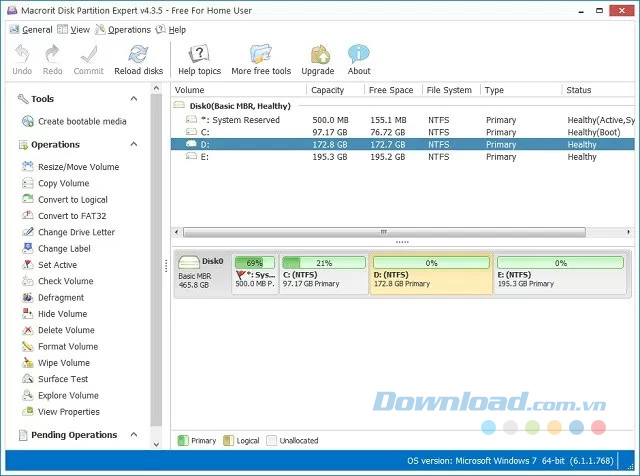Open the View menu
The image size is (640, 476).
click(x=74, y=29)
